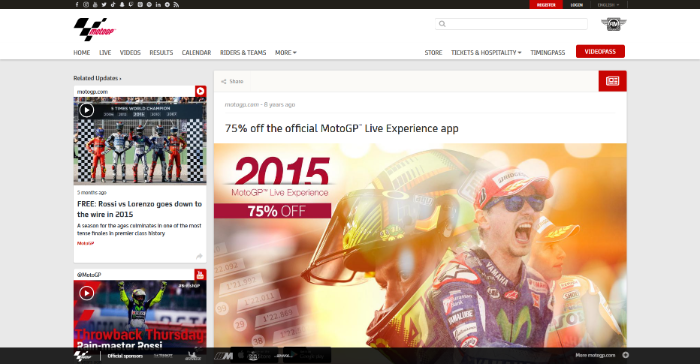Click the BMW M sponsor logo
This screenshot has width=700, height=364.
click(x=223, y=356)
